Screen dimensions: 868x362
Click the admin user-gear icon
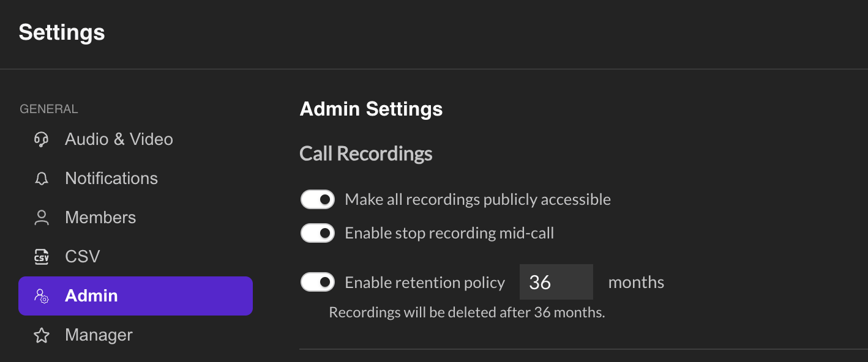(42, 296)
